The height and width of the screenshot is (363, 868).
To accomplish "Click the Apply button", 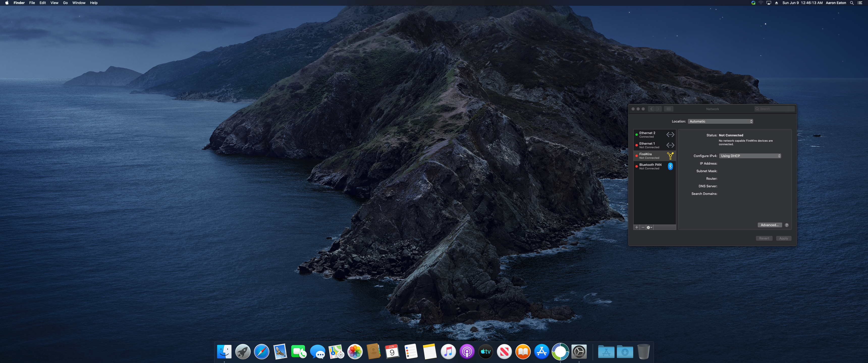I will tap(783, 238).
